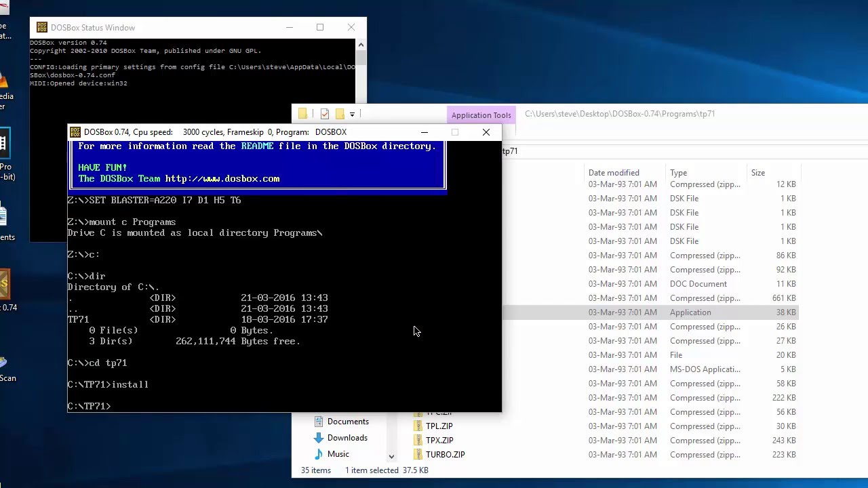Image resolution: width=868 pixels, height=488 pixels.
Task: Select the TURBO.ZIP file name
Action: click(x=446, y=455)
